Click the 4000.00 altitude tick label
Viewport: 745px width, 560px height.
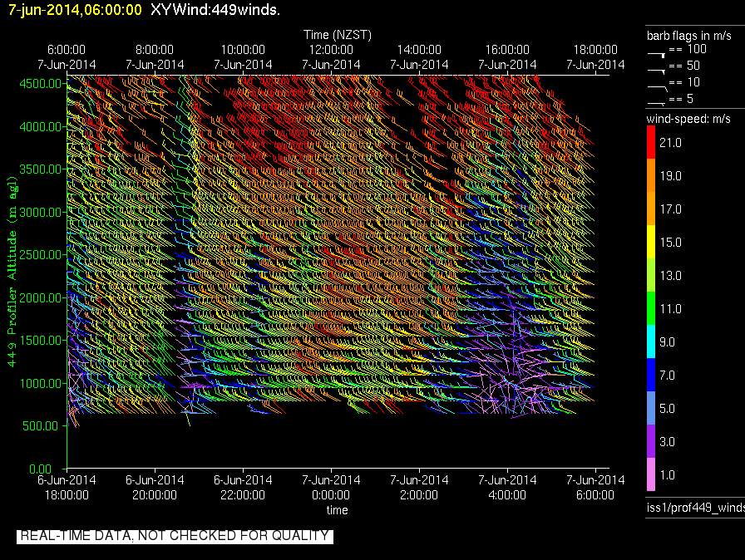click(41, 127)
